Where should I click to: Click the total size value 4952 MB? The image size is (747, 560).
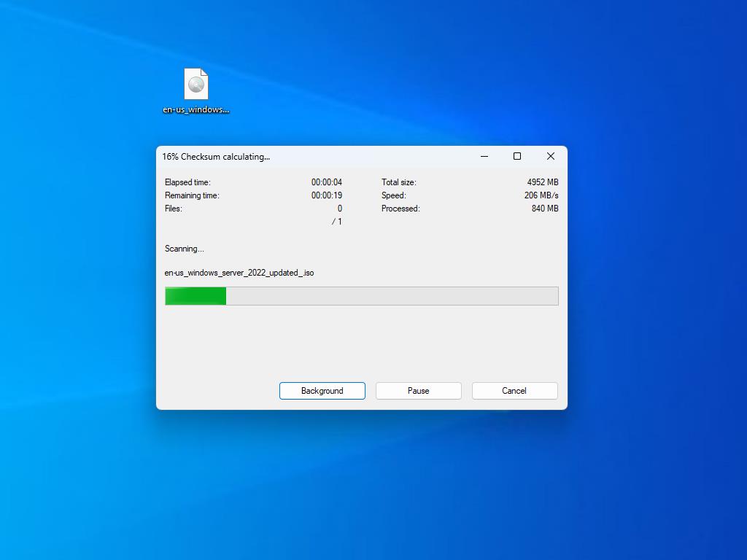543,182
